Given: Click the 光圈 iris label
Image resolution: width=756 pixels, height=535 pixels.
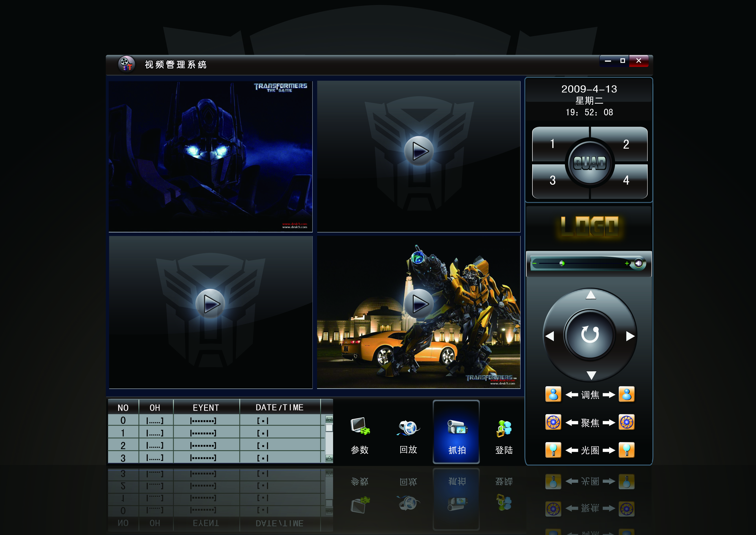Looking at the screenshot, I should [x=590, y=450].
